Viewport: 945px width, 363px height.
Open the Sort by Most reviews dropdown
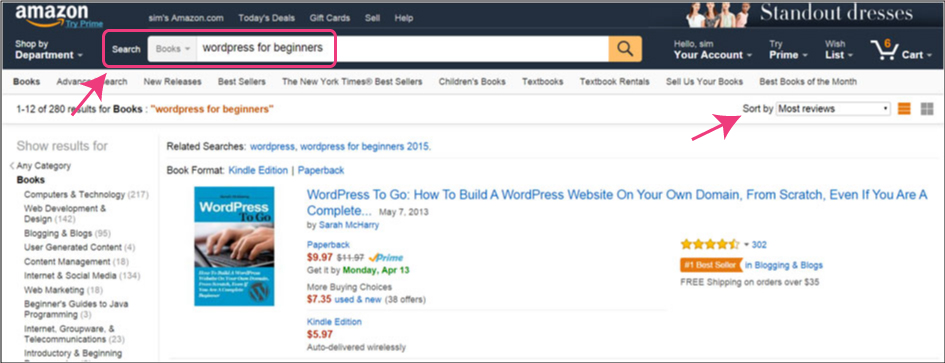click(x=833, y=109)
